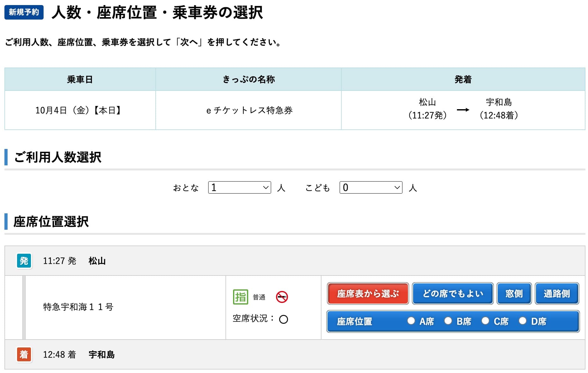
Task: Click the 普通 car class label
Action: (259, 297)
